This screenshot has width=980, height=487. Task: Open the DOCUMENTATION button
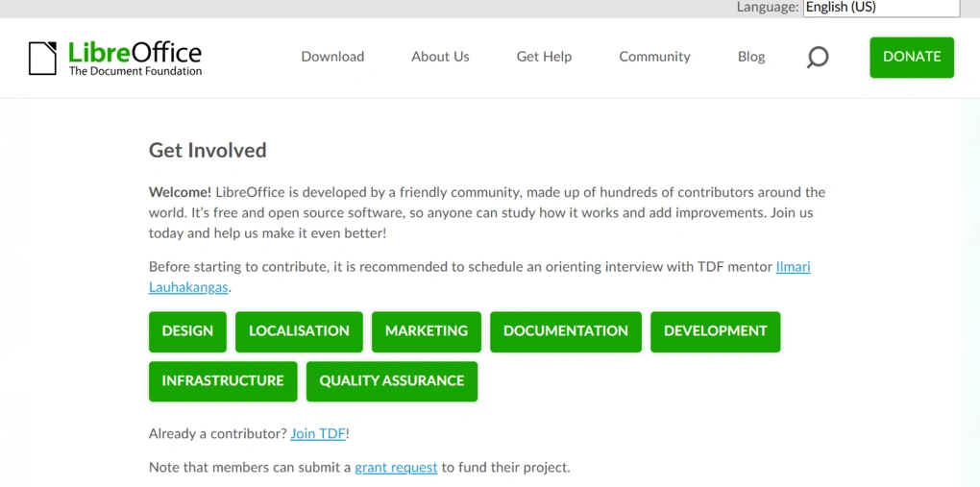point(566,331)
